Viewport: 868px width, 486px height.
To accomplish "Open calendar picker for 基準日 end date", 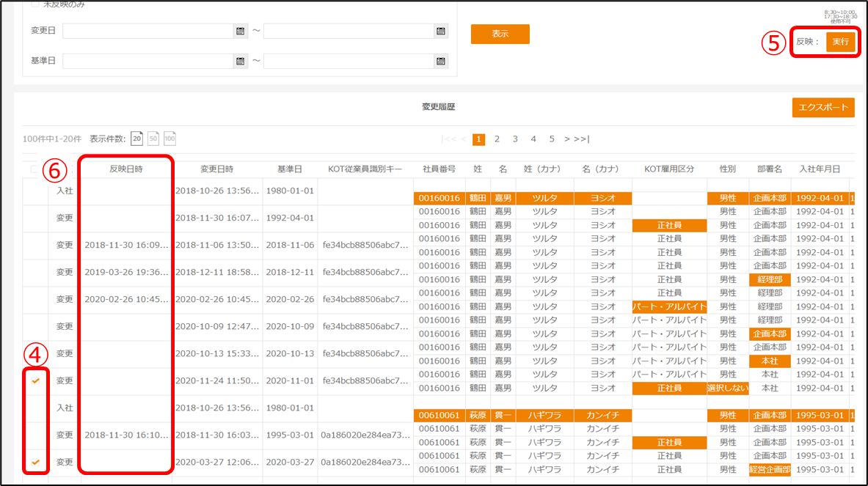I will (x=441, y=61).
